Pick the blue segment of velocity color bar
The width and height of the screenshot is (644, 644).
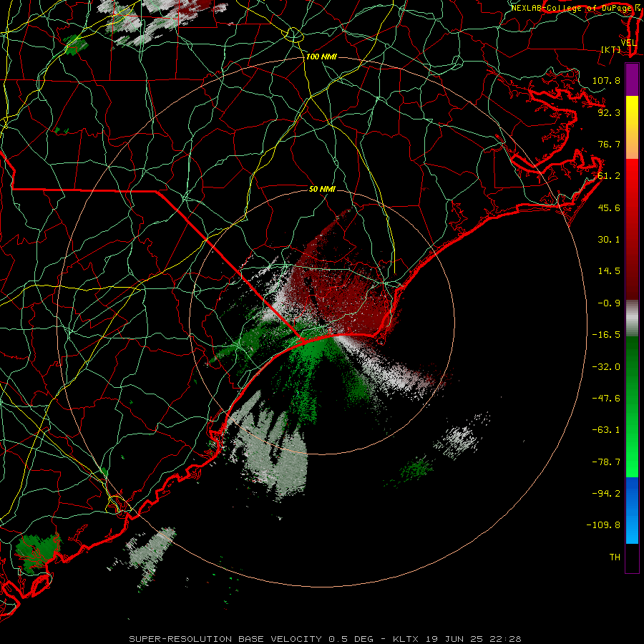pyautogui.click(x=632, y=510)
